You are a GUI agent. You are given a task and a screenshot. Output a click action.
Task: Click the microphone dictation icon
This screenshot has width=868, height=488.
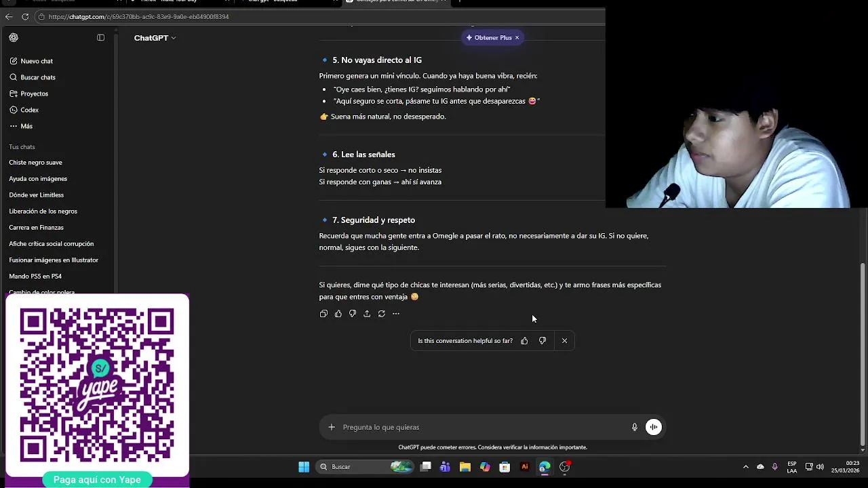(635, 427)
